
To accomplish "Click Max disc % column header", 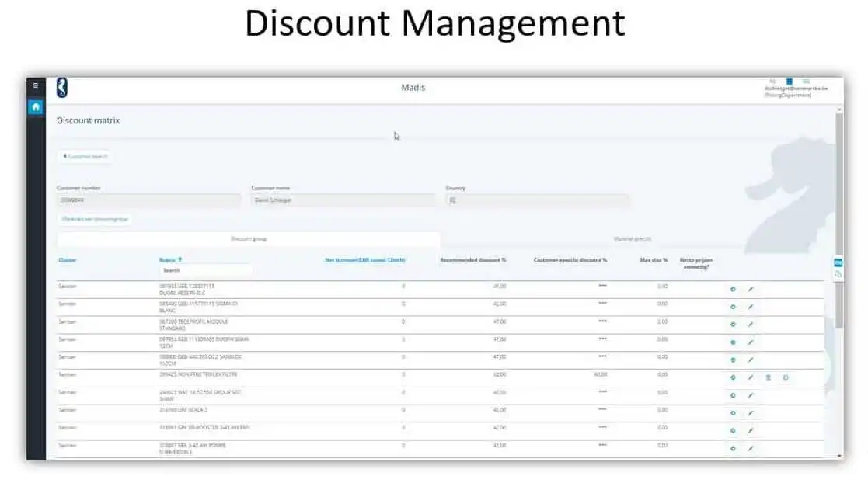I will pos(654,260).
